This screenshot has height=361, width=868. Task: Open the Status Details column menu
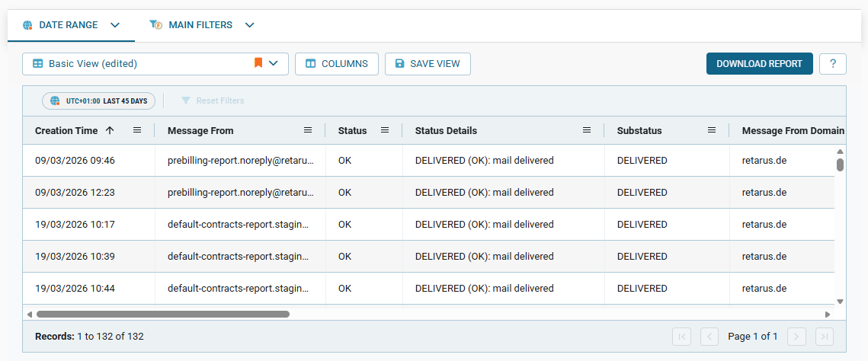pyautogui.click(x=587, y=130)
